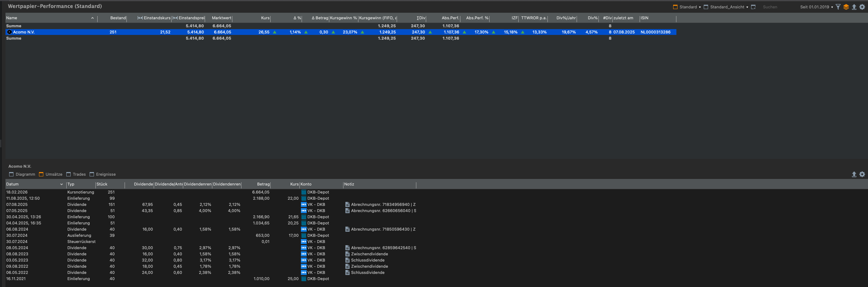Click the DKB-Depot icon in the 18.02.2026 row
The image size is (868, 287).
[304, 192]
